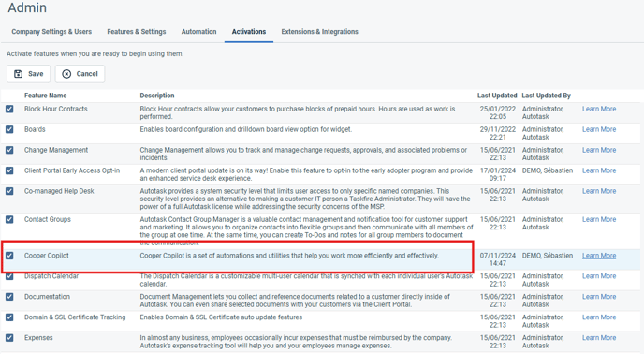644x354 pixels.
Task: Open Learn More for Boards
Action: click(x=599, y=129)
